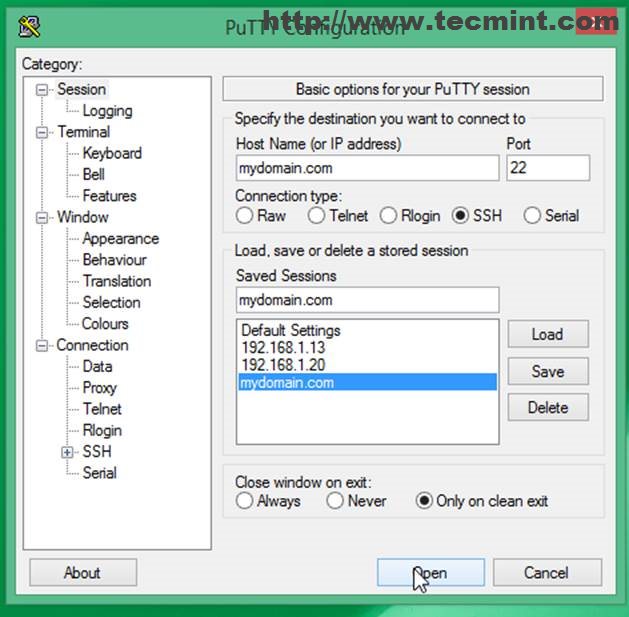Select the SSH connection type
Screen dimensions: 629x617
[x=460, y=216]
